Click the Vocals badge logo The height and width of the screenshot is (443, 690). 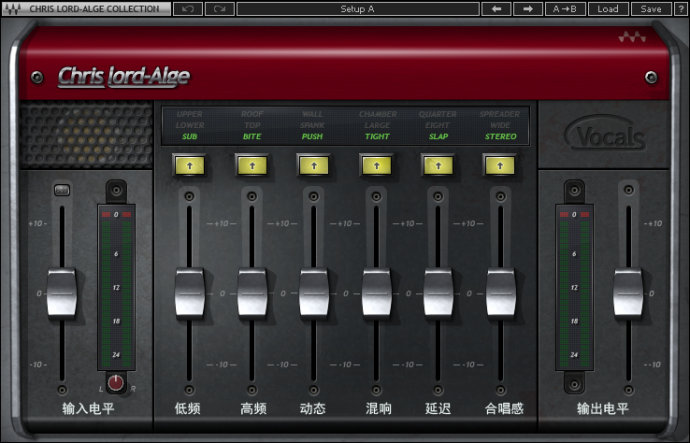click(605, 134)
